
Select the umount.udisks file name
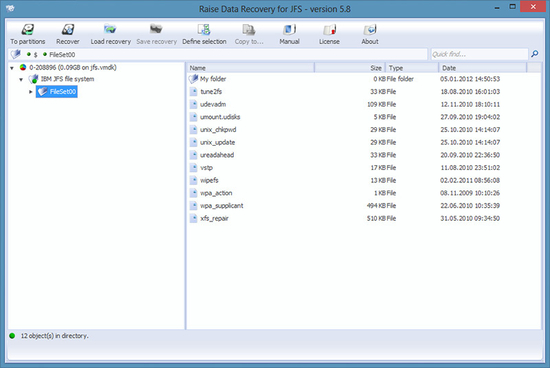tap(220, 117)
